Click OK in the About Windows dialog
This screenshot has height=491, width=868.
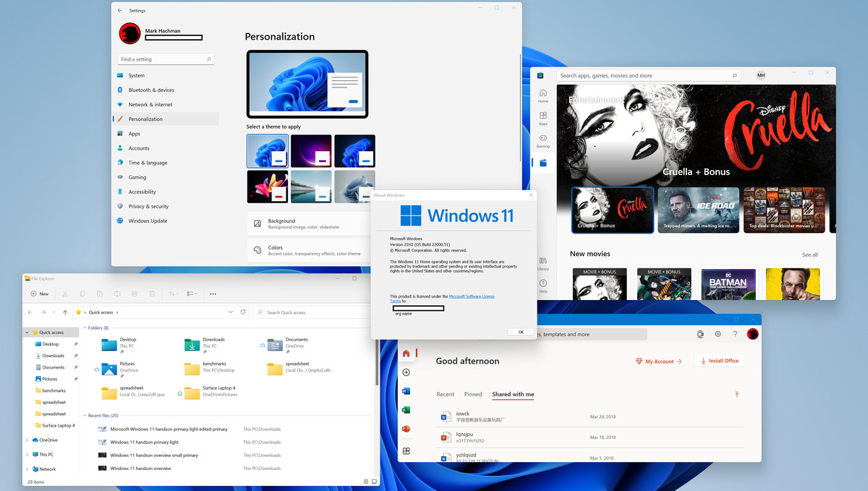[x=520, y=331]
